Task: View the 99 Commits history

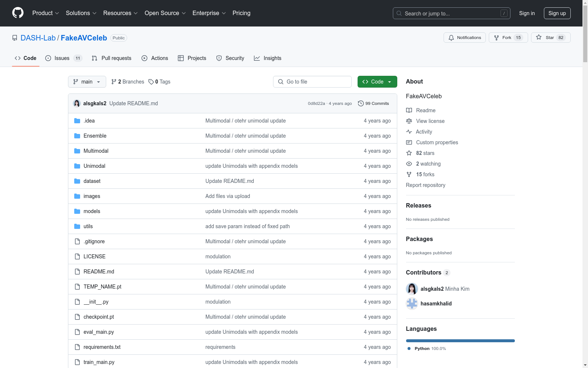Action: tap(373, 103)
